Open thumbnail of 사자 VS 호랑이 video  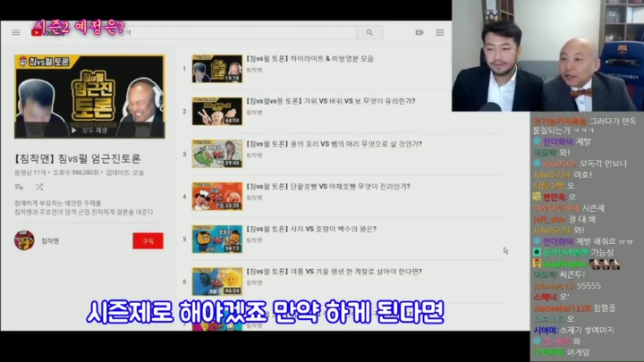click(x=217, y=239)
